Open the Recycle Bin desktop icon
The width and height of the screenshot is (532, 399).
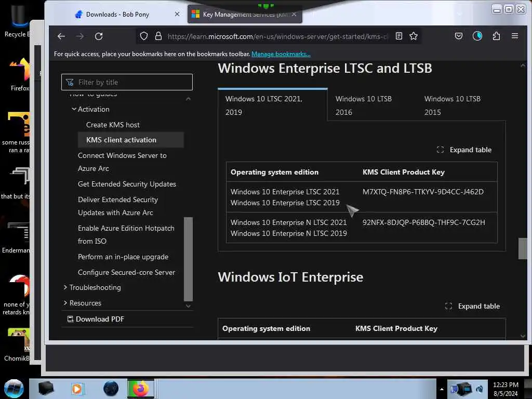17,21
